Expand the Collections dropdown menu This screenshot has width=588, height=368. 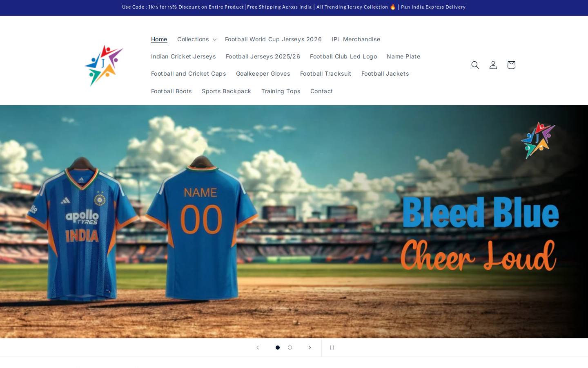pyautogui.click(x=196, y=39)
